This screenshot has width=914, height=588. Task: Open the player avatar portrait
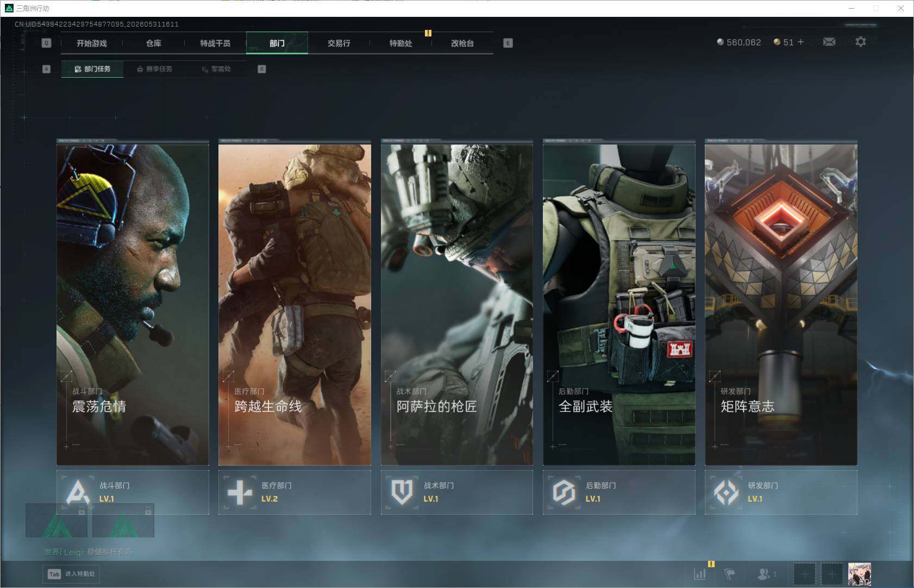tap(860, 574)
